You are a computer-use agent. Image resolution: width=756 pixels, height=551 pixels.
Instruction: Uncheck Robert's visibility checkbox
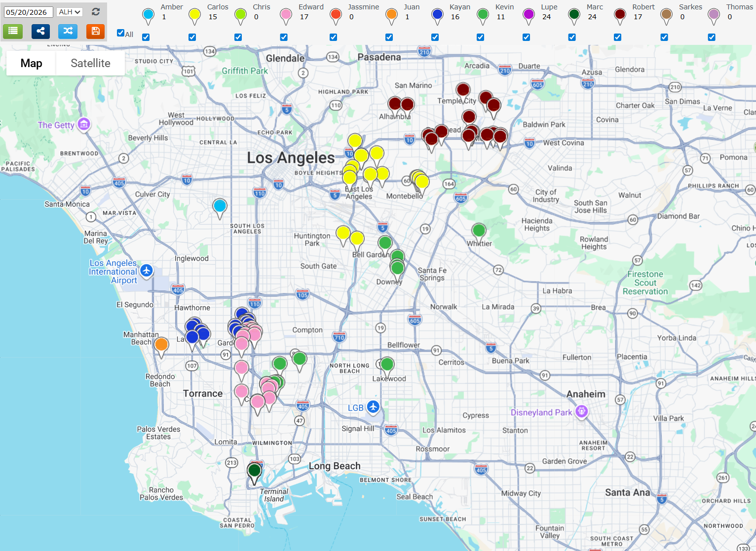pyautogui.click(x=617, y=37)
